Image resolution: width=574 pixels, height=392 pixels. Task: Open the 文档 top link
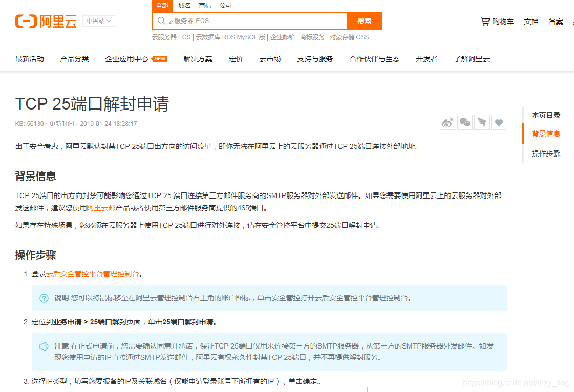tap(531, 21)
